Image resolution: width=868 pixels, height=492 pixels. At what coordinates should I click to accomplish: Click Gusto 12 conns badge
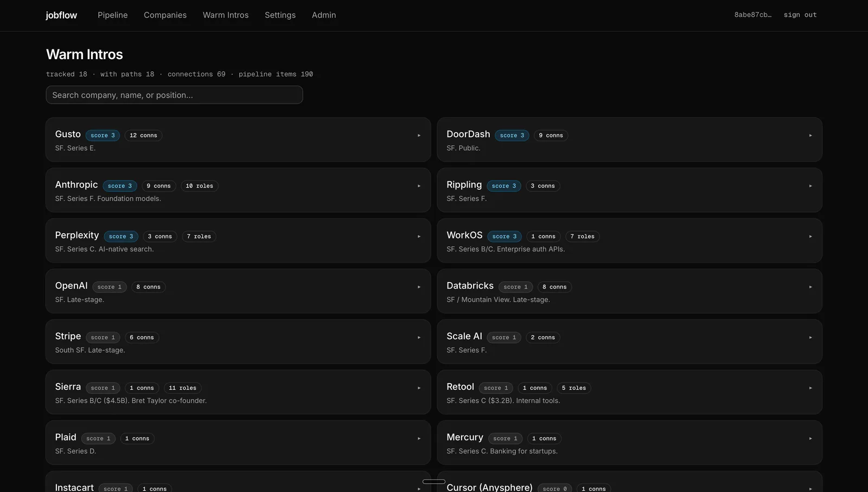coord(143,136)
